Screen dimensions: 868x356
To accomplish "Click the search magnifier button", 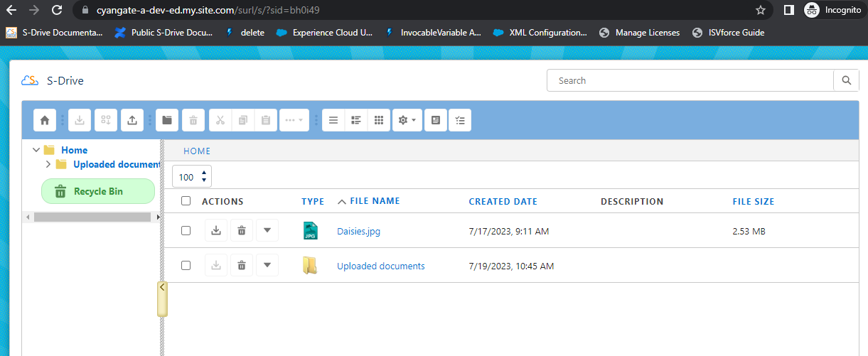I will 846,81.
